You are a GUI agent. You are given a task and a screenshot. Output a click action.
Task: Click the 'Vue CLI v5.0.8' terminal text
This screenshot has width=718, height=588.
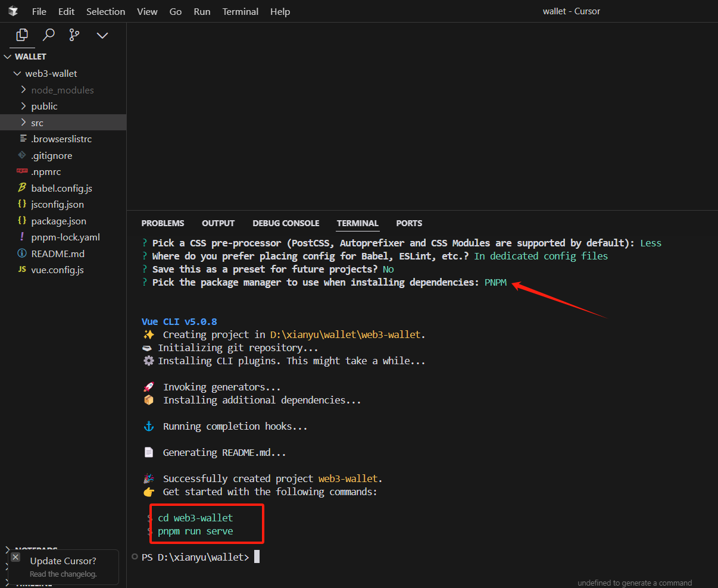[x=179, y=321]
